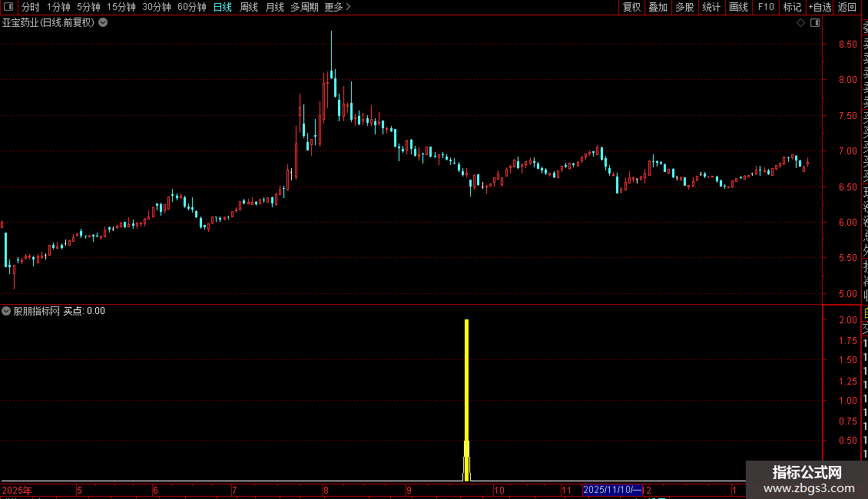Click the yellow buy-signal bar

click(x=467, y=400)
